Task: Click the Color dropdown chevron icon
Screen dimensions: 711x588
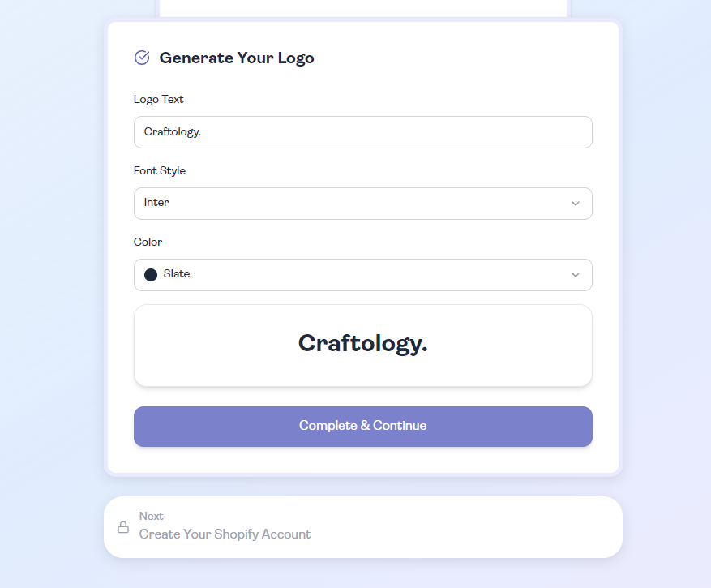Action: tap(576, 275)
